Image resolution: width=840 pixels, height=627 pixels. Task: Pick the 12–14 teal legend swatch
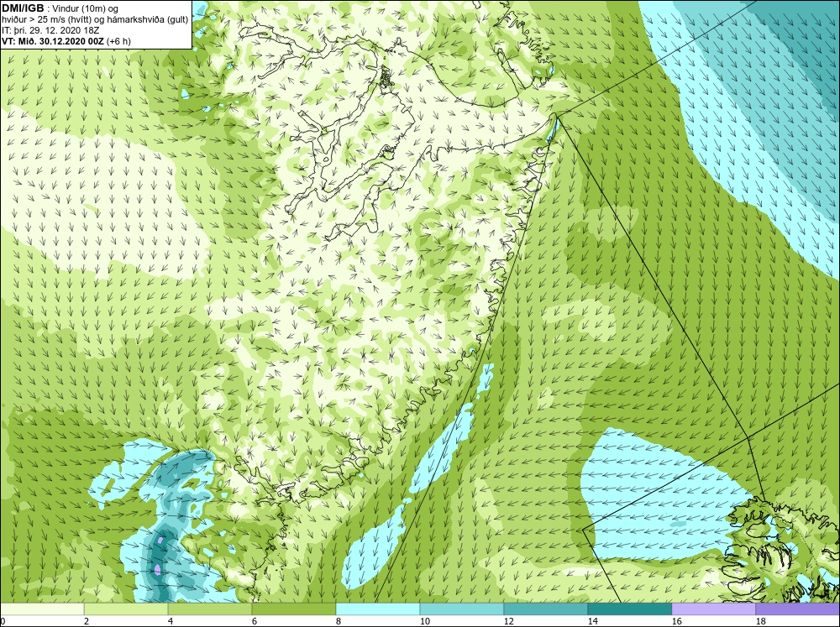click(546, 609)
